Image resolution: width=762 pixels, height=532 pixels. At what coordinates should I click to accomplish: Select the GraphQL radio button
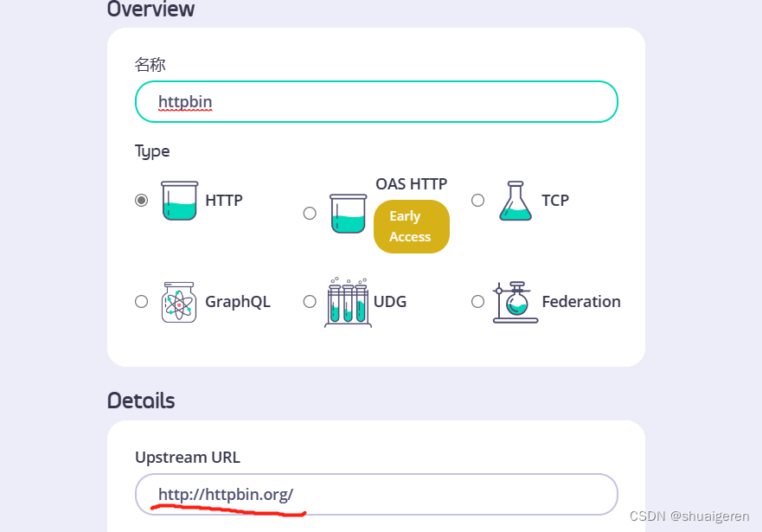pyautogui.click(x=142, y=301)
